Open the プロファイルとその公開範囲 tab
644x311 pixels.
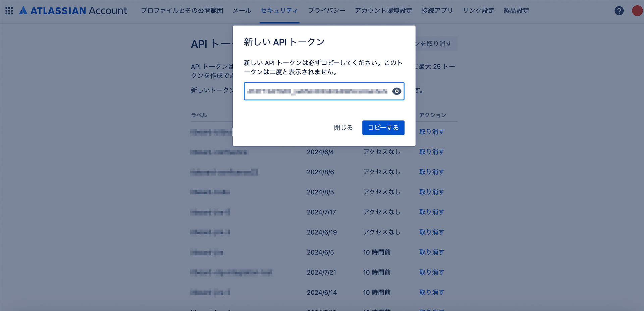pyautogui.click(x=182, y=11)
